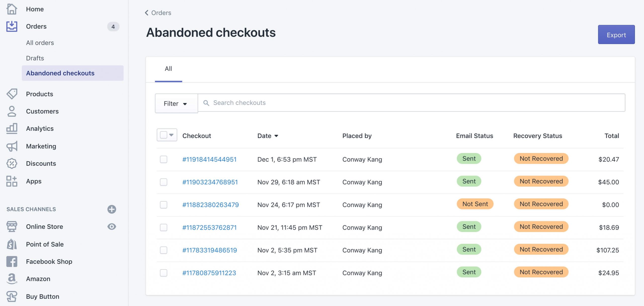
Task: Click the Email Status column header
Action: tap(474, 136)
